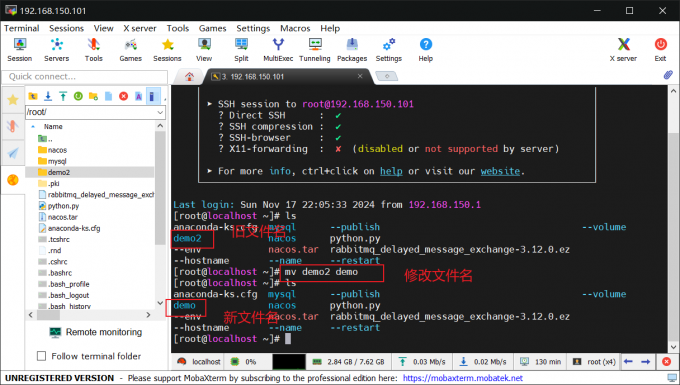Click the help link in terminal
This screenshot has width=680, height=385.
[391, 171]
